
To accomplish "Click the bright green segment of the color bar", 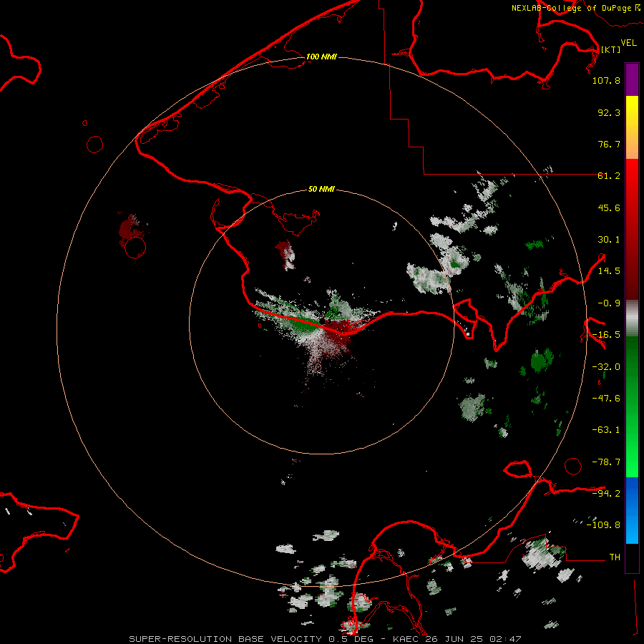I will point(632,406).
